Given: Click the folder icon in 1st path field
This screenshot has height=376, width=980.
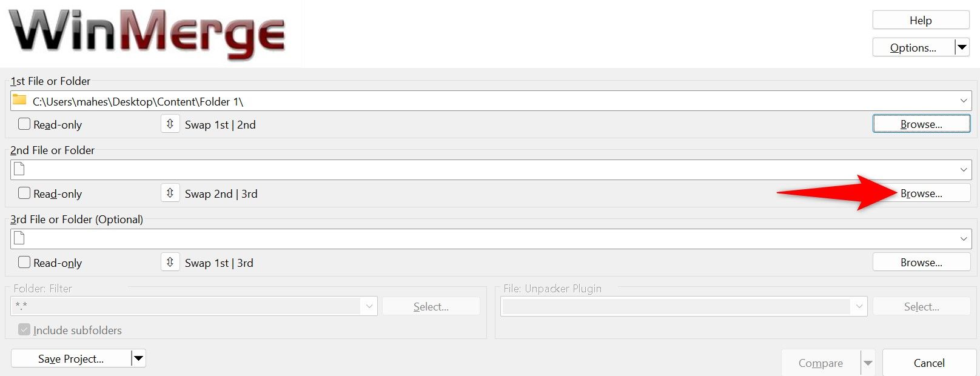Looking at the screenshot, I should [x=20, y=100].
